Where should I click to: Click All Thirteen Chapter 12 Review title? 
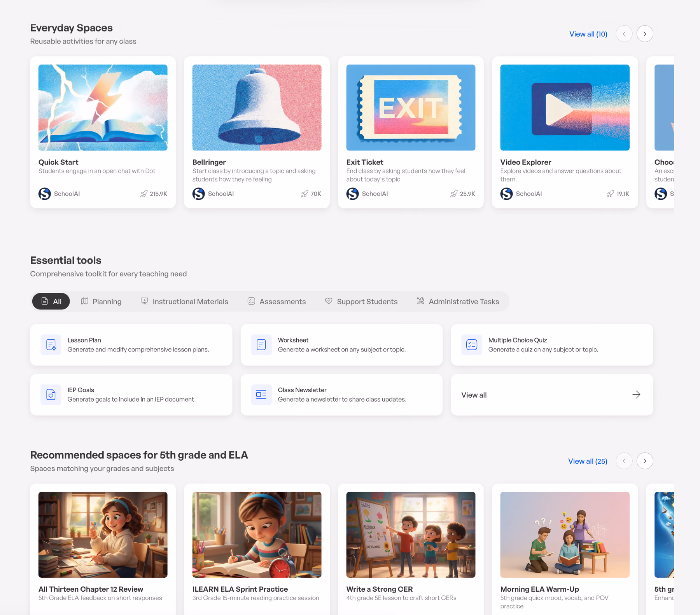(x=91, y=589)
